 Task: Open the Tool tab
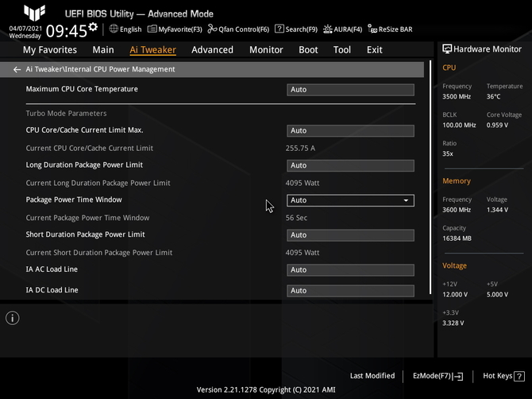pyautogui.click(x=342, y=50)
